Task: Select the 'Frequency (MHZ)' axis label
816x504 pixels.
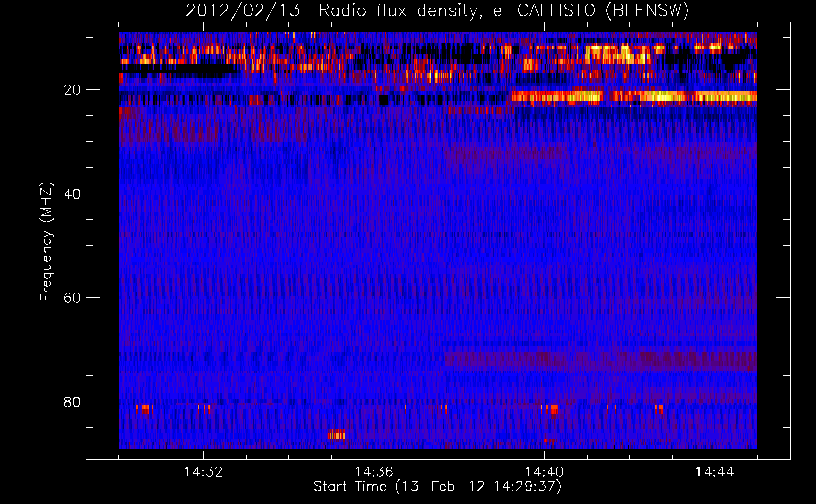Action: (46, 242)
